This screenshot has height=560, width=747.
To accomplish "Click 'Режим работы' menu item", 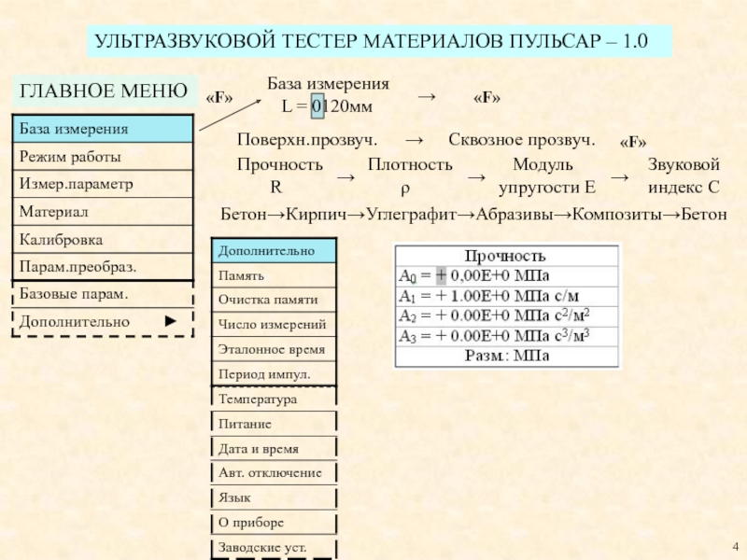I will [x=103, y=156].
